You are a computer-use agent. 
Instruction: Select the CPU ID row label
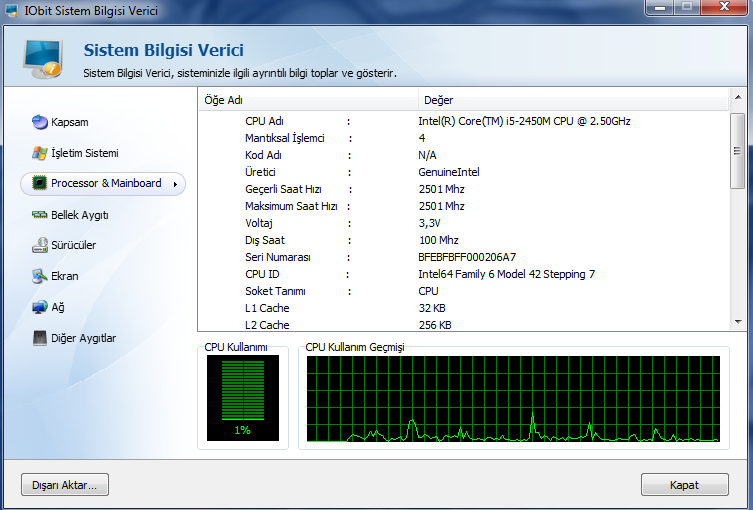pyautogui.click(x=262, y=274)
